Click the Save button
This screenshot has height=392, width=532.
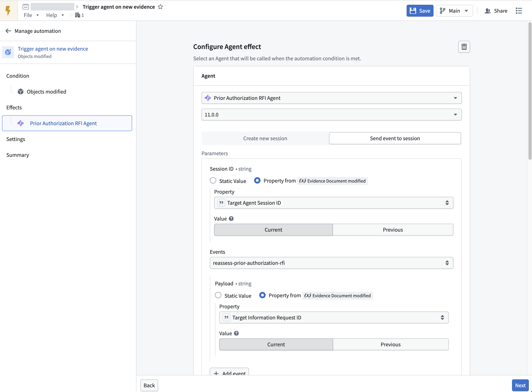420,11
